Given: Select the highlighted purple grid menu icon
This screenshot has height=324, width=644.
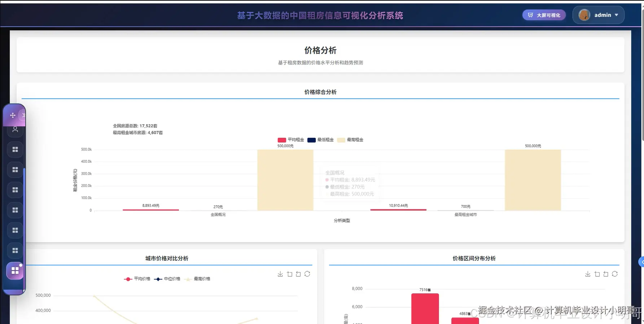Looking at the screenshot, I should [15, 271].
